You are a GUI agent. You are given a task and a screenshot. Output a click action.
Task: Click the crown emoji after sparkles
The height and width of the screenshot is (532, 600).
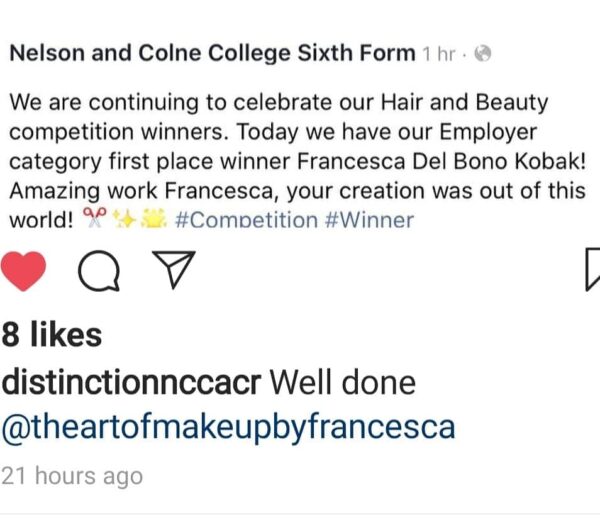[x=154, y=219]
